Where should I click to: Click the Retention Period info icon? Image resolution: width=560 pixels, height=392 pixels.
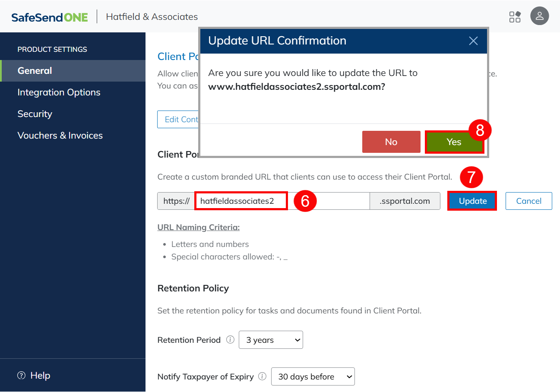click(x=231, y=340)
